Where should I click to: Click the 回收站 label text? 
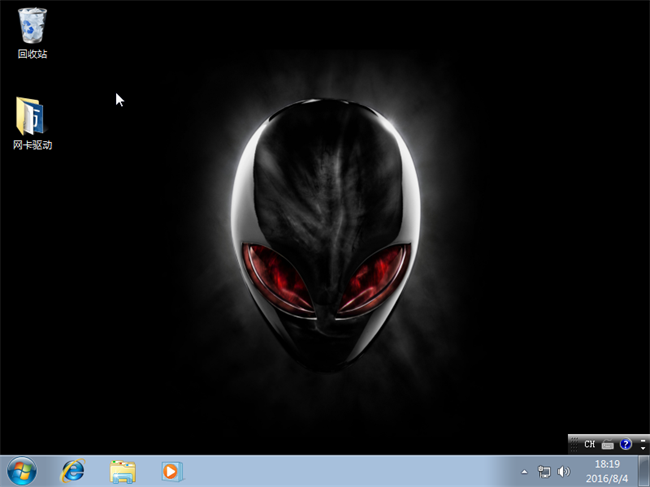[32, 54]
